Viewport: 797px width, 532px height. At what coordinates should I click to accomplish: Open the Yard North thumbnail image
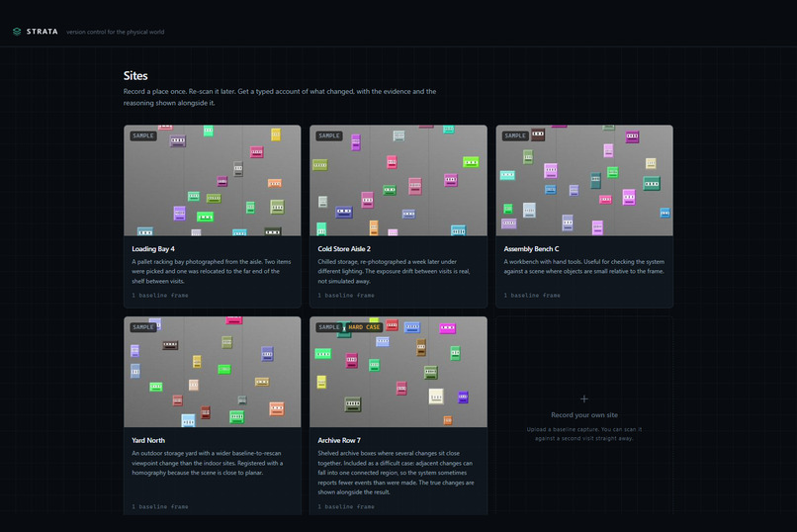coord(213,372)
